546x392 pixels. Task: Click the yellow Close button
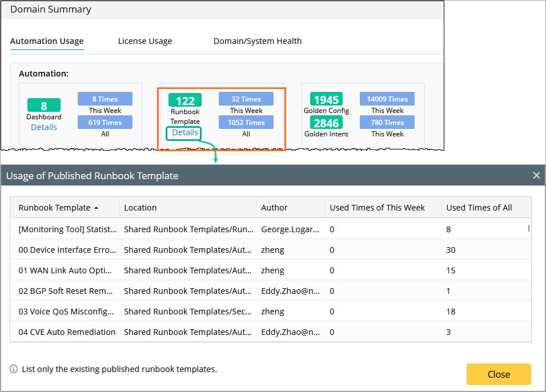coord(499,374)
